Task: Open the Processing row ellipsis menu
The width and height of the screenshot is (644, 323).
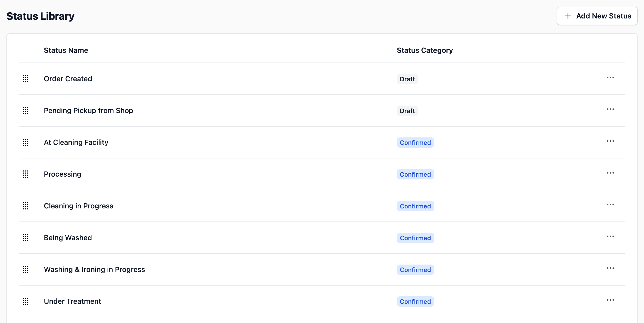Action: (610, 173)
